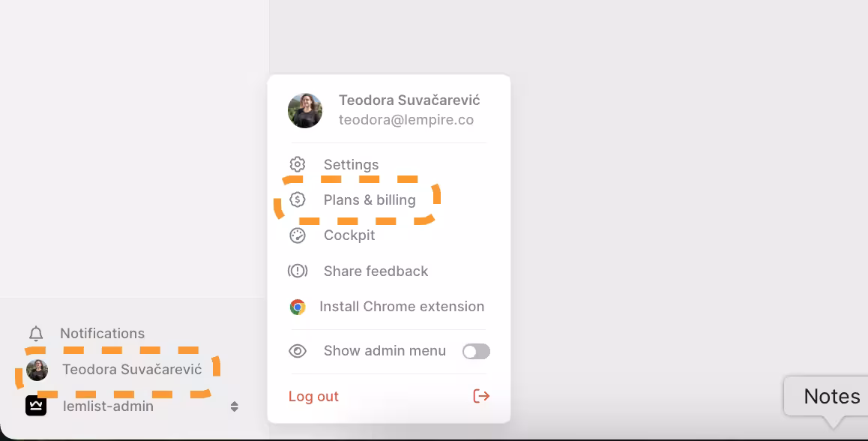
Task: Select the Settings menu entry
Action: (x=351, y=164)
